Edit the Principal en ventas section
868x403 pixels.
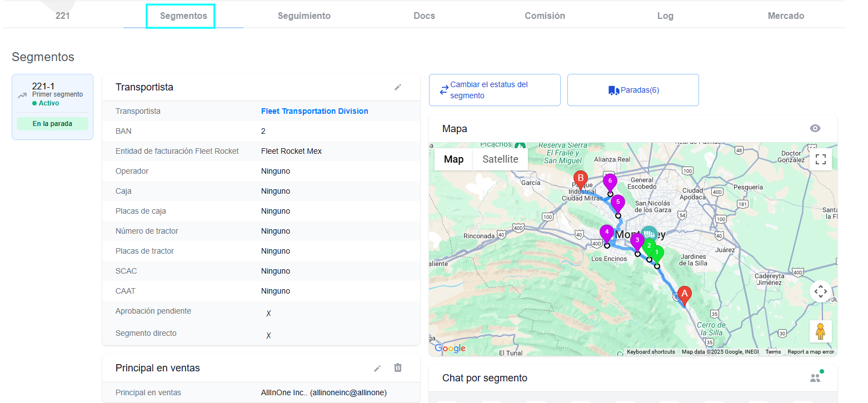pos(377,368)
